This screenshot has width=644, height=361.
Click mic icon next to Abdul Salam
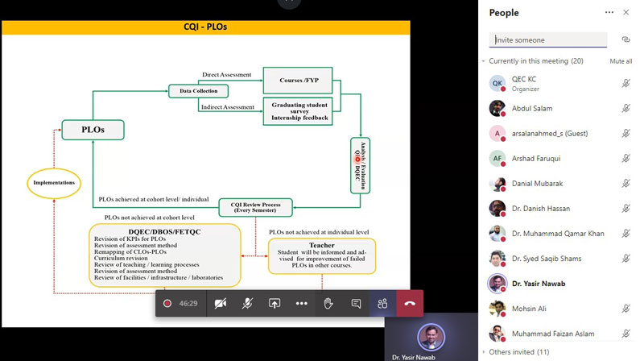625,109
